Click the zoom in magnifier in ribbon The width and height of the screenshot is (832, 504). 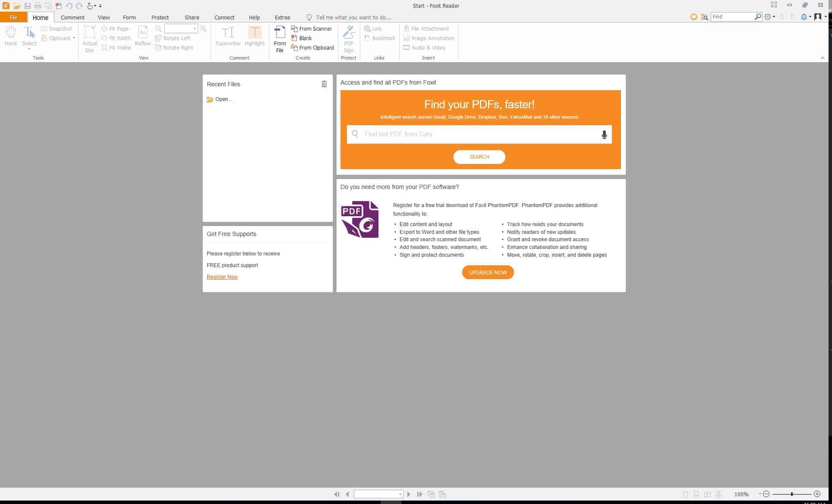tap(203, 28)
